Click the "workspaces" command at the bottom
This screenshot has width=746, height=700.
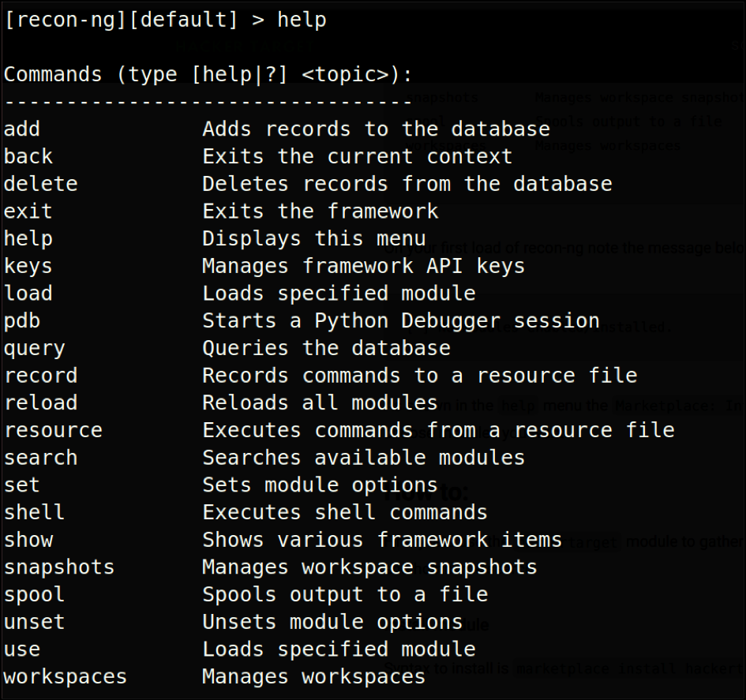tap(66, 676)
